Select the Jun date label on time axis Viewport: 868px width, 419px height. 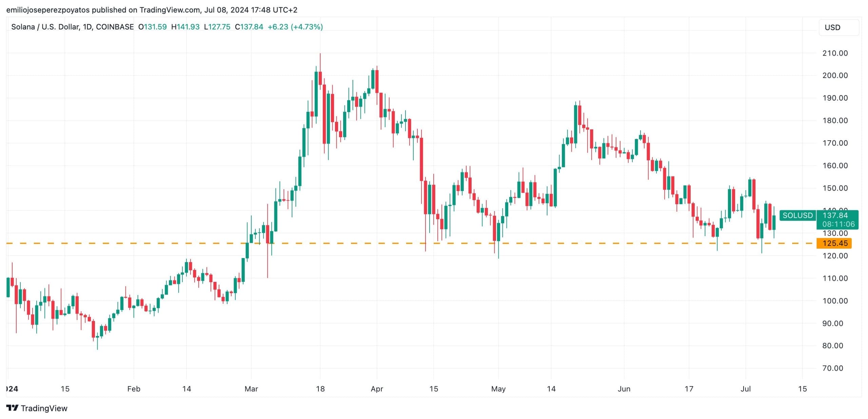[x=624, y=389]
